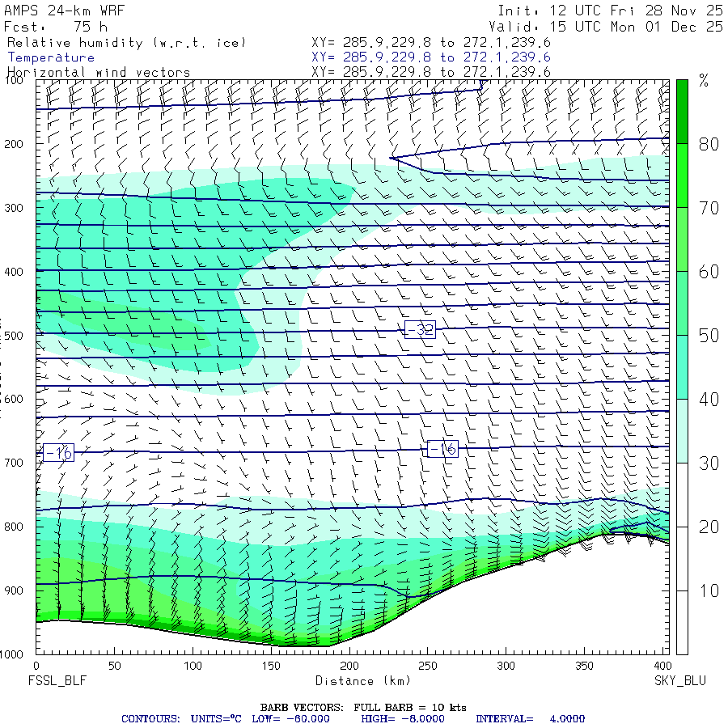This screenshot has width=728, height=728.
Task: Click the -16 contour label near plot center
Action: [x=442, y=448]
